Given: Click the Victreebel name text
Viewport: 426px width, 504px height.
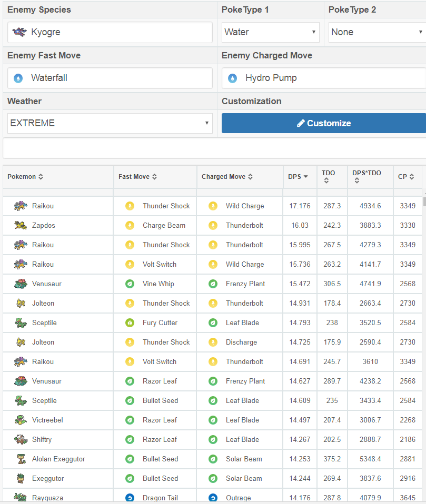Looking at the screenshot, I should [47, 420].
